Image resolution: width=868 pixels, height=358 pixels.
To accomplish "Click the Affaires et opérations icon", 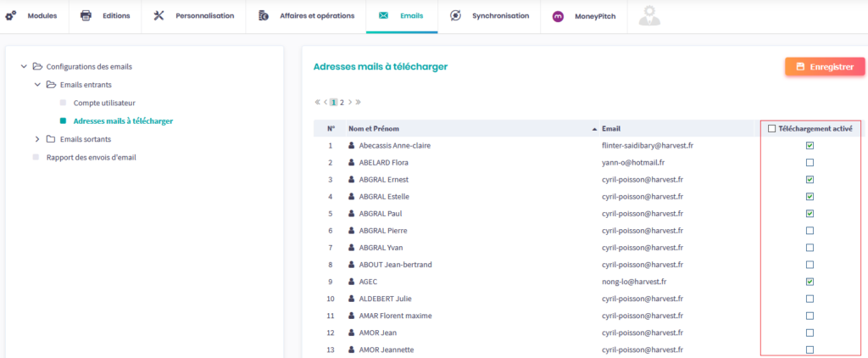I will pos(264,16).
